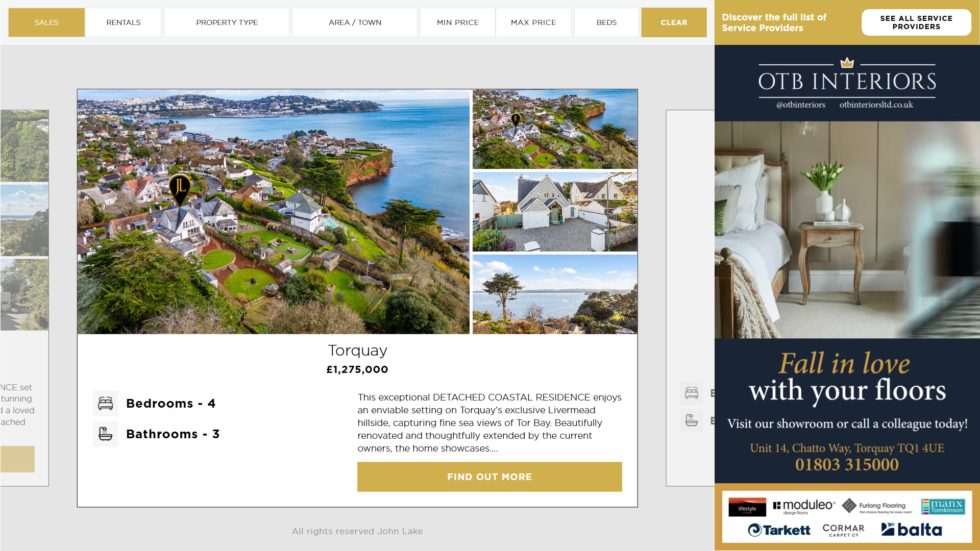Viewport: 980px width, 551px height.
Task: Select the SALES tab
Action: [x=46, y=22]
